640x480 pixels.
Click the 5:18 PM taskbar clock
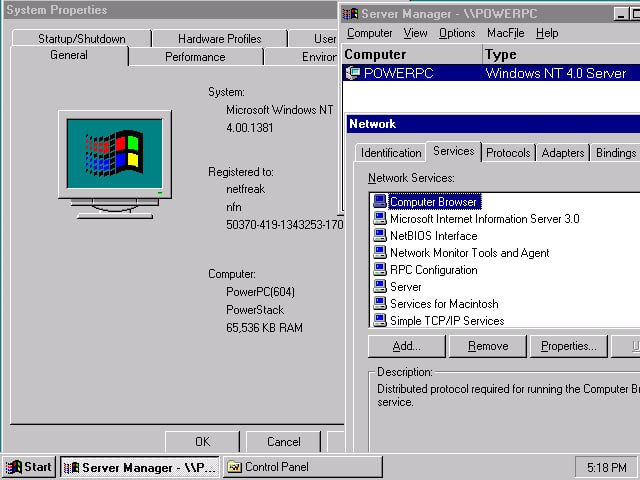click(607, 467)
